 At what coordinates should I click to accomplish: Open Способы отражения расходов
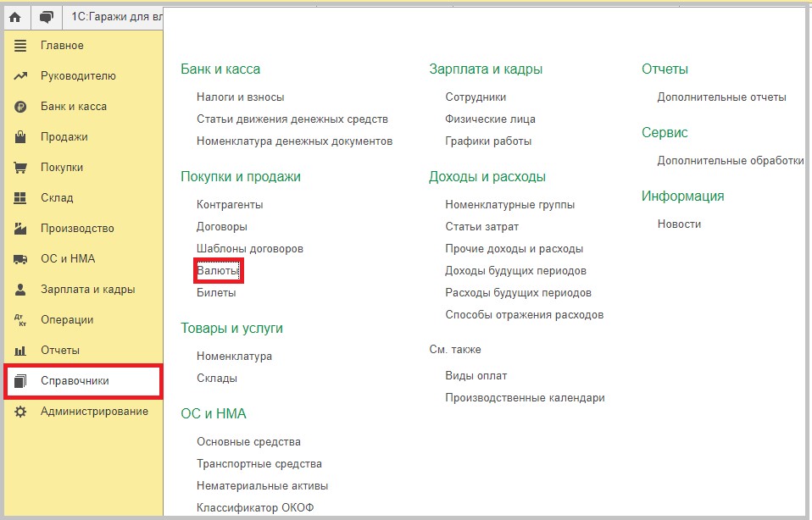(524, 314)
